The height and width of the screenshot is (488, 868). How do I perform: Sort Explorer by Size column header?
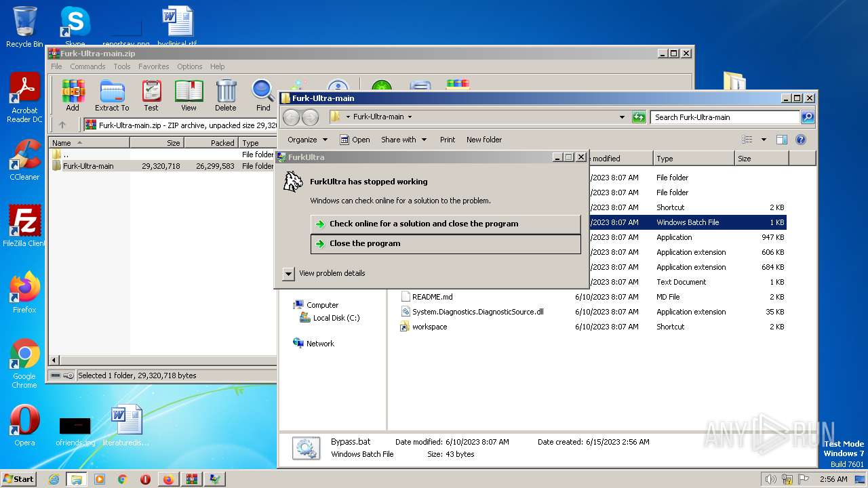click(762, 159)
